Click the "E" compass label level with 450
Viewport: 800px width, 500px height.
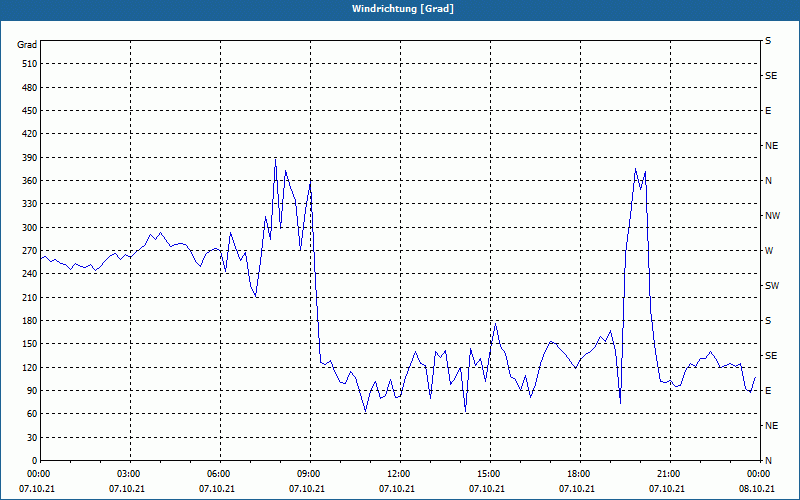768,111
